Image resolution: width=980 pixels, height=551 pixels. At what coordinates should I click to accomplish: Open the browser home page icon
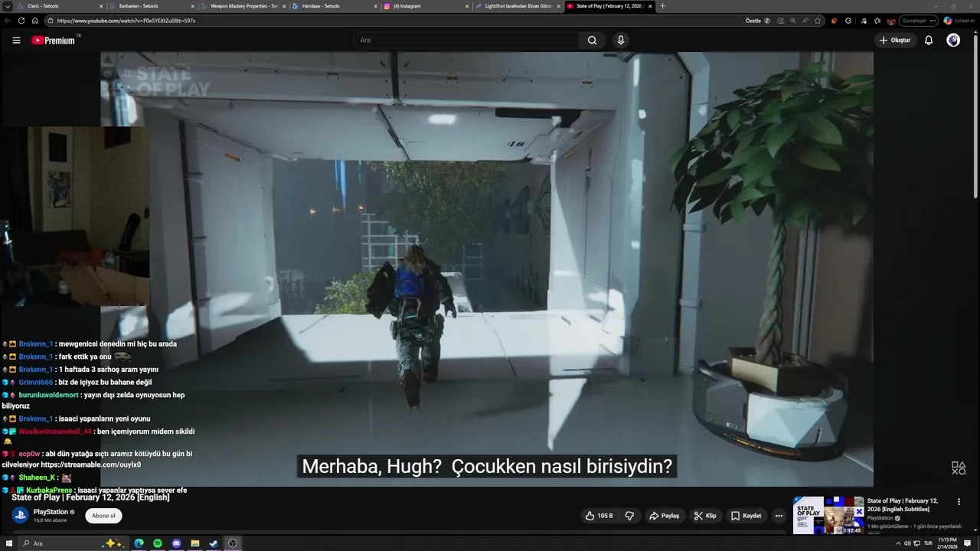point(35,21)
